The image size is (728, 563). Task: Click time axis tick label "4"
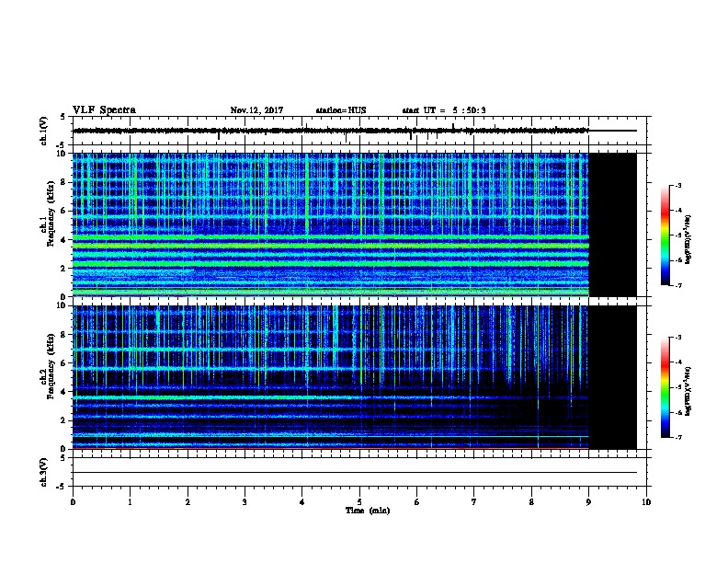click(302, 502)
